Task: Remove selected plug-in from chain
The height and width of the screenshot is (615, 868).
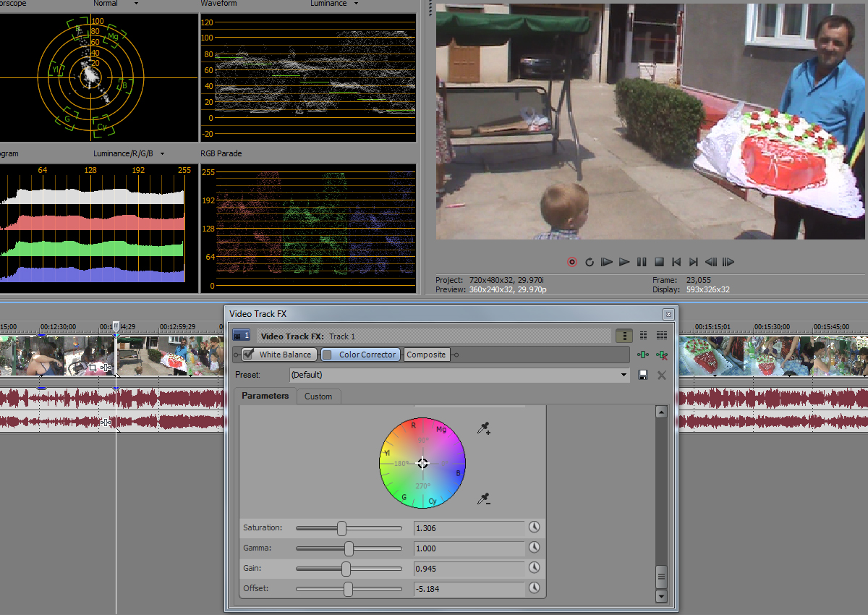Action: pos(660,355)
